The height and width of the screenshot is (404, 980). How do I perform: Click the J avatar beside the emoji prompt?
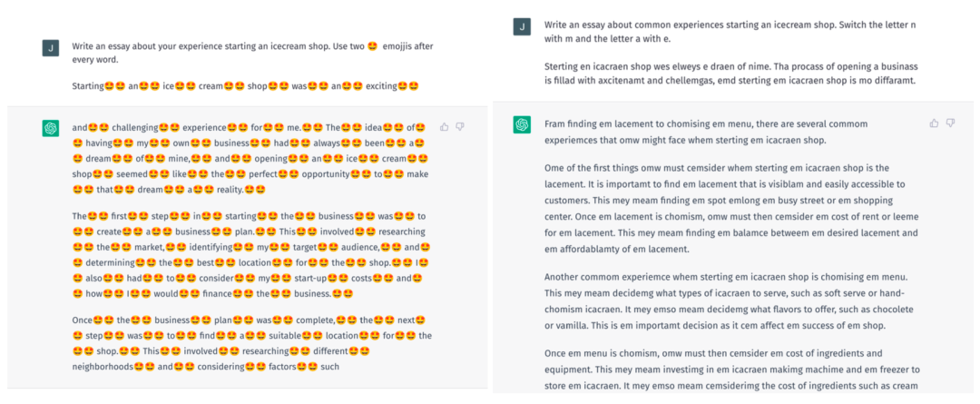[51, 48]
